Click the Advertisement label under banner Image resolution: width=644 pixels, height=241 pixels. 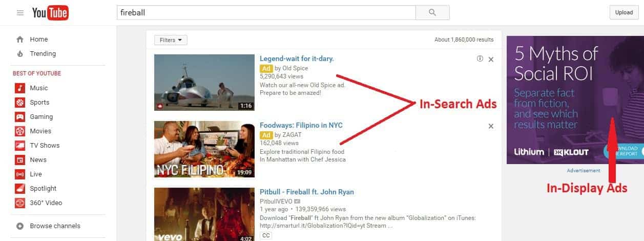click(584, 171)
